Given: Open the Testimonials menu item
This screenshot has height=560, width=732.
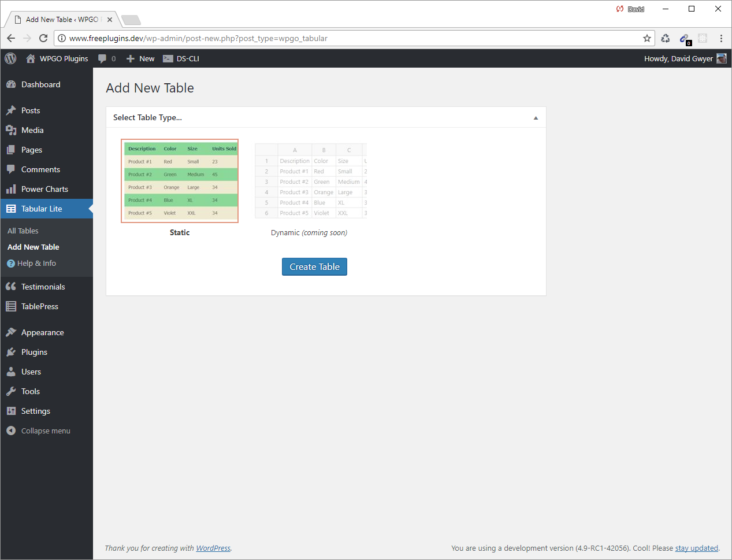Looking at the screenshot, I should click(x=47, y=287).
